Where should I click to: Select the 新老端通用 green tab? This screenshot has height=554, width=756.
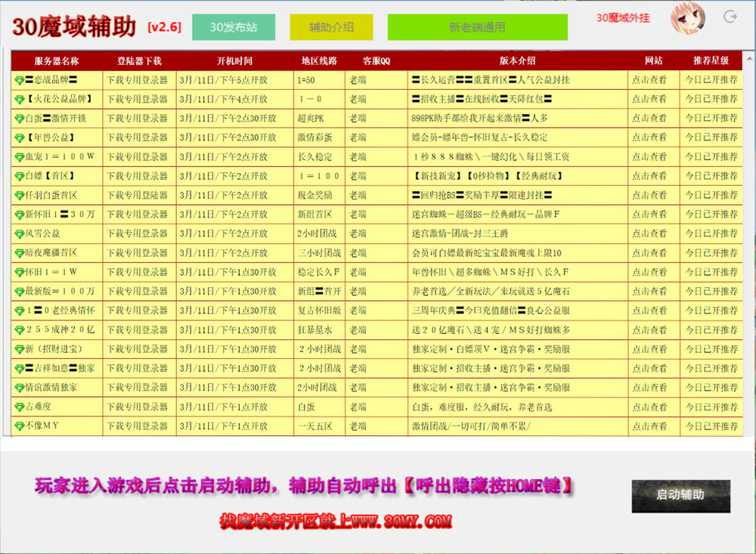tap(477, 27)
